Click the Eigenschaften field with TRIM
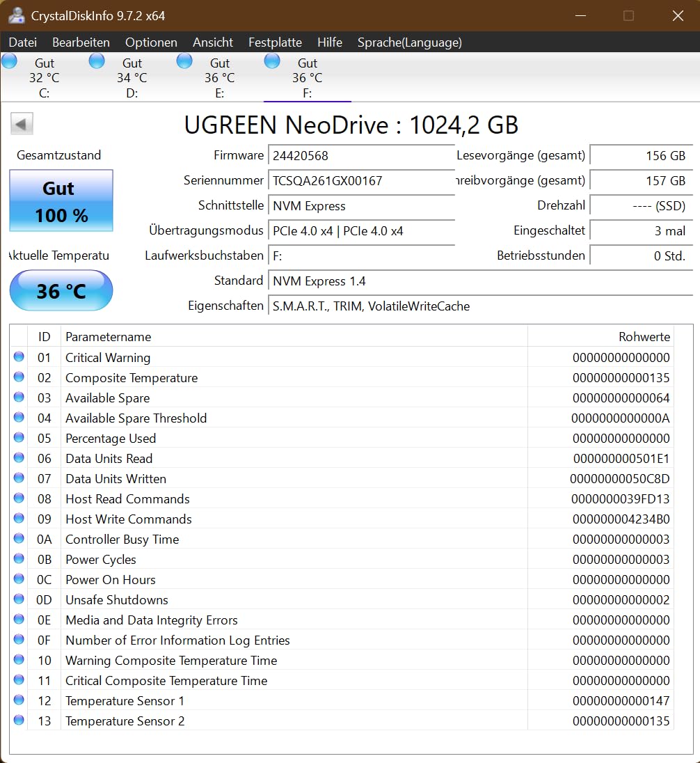This screenshot has height=763, width=700. 480,306
